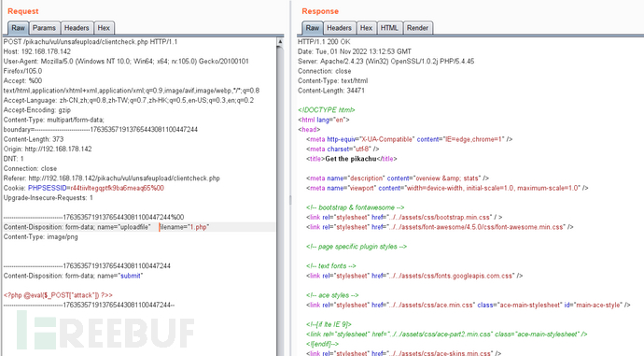Click the Get the pikachu title line
The image size is (644, 356).
[352, 159]
